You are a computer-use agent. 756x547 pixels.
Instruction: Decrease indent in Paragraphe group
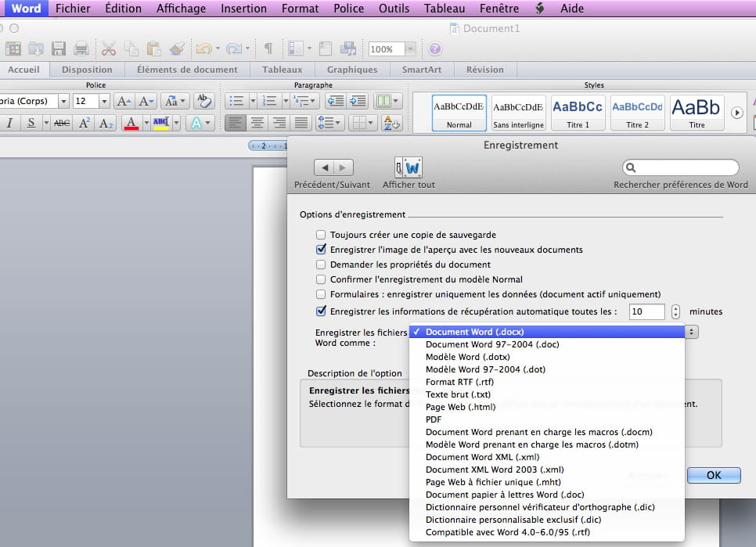pyautogui.click(x=335, y=101)
